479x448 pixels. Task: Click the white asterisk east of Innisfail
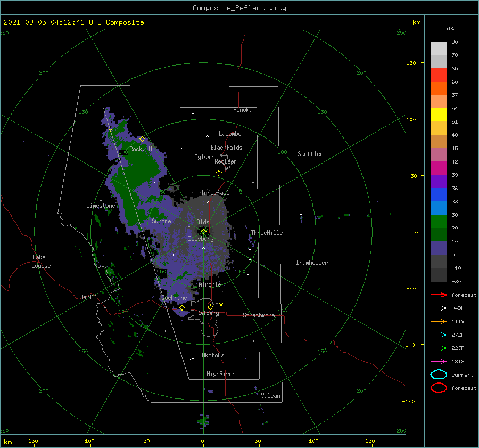point(253,183)
